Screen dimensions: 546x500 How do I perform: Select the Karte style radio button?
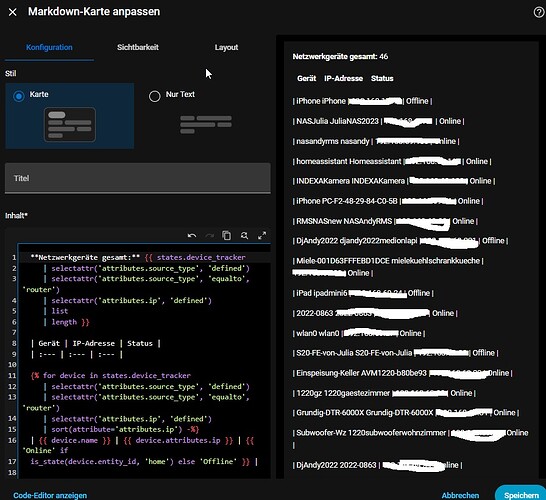pos(19,96)
